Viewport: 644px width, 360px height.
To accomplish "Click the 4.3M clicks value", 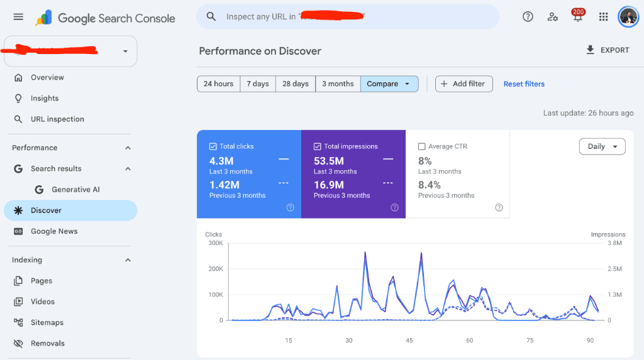I will (221, 161).
